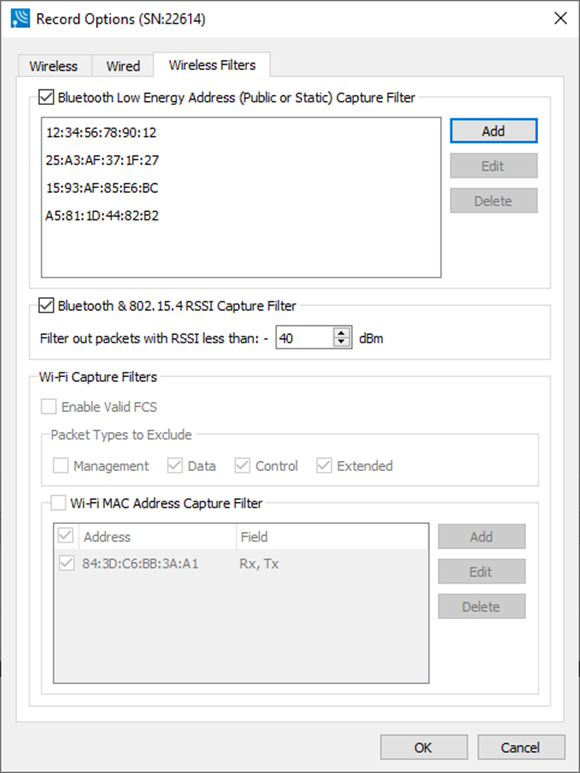Click Edit button for Wi-Fi MAC filter
The height and width of the screenshot is (773, 580).
[481, 571]
